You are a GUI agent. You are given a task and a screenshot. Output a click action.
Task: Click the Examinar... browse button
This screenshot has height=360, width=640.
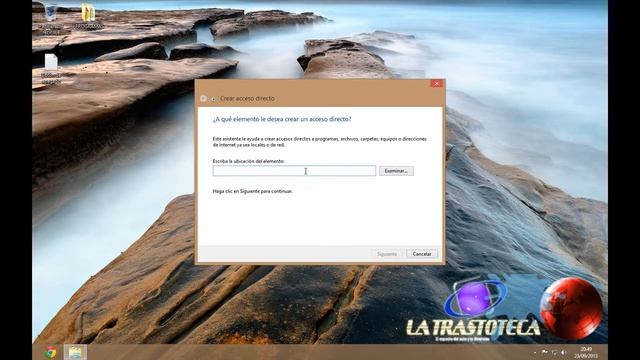(396, 171)
